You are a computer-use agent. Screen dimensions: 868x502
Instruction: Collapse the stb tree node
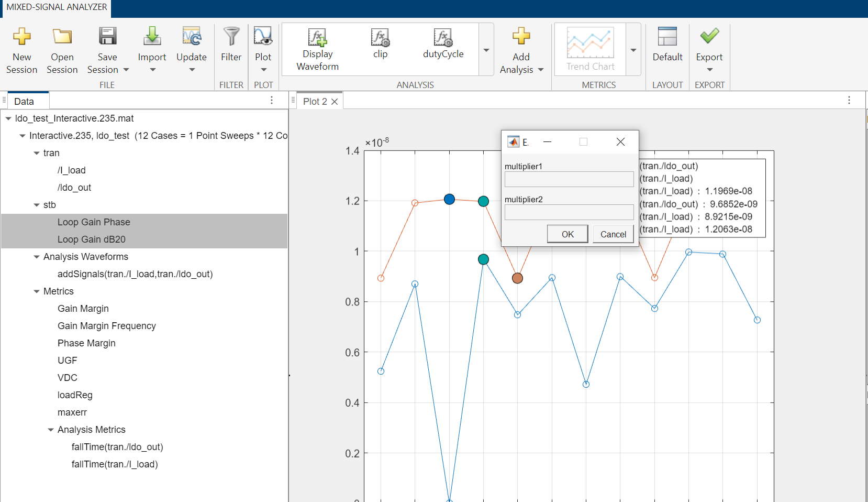click(x=37, y=205)
